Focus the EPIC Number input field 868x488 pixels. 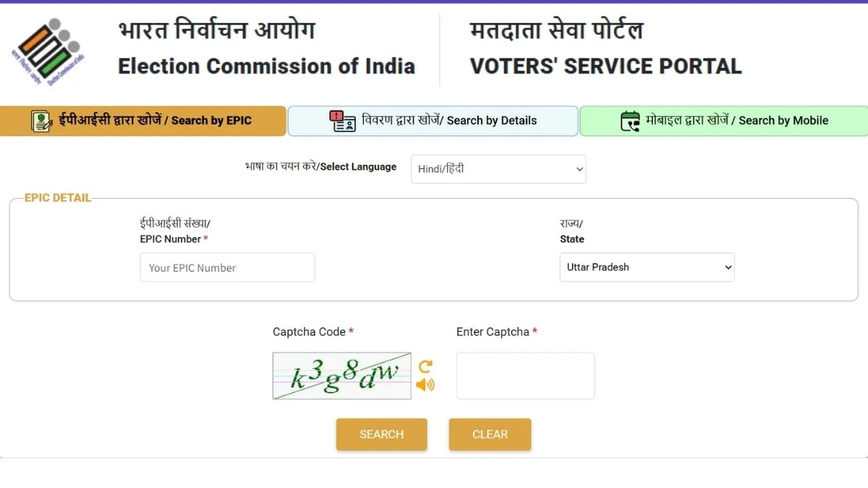(227, 267)
